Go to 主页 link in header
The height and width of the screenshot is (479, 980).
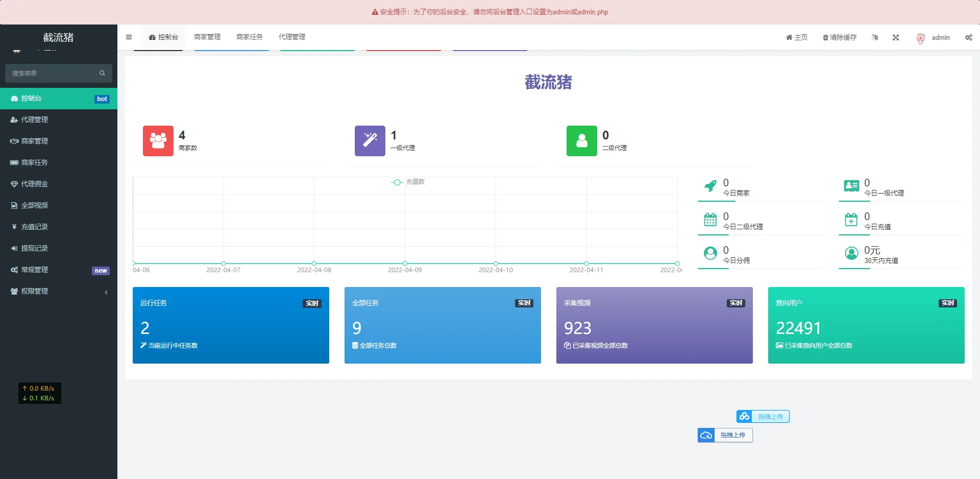pos(797,38)
